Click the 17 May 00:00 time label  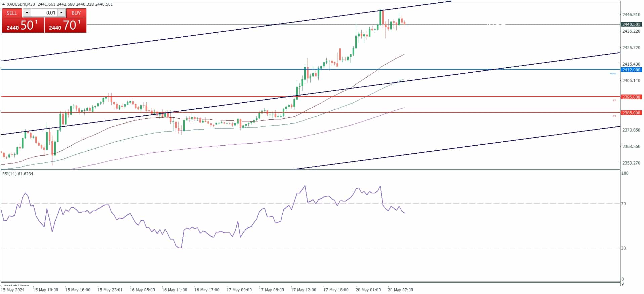click(239, 290)
